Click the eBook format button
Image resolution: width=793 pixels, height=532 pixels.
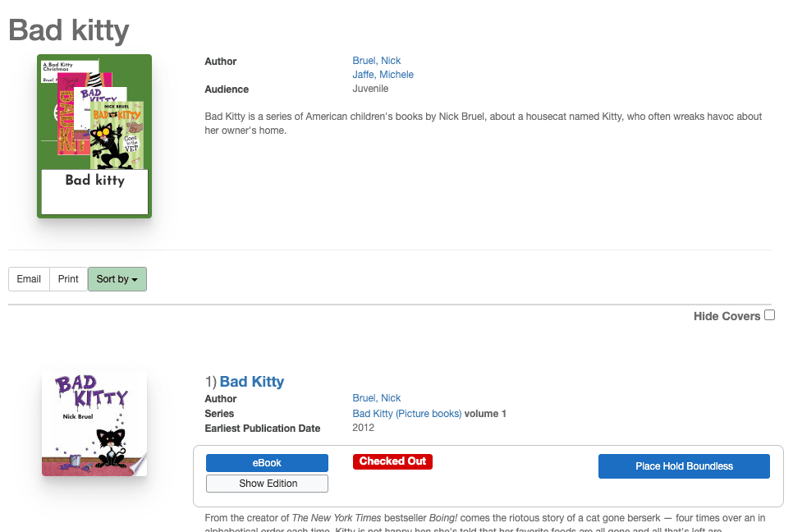pyautogui.click(x=267, y=463)
